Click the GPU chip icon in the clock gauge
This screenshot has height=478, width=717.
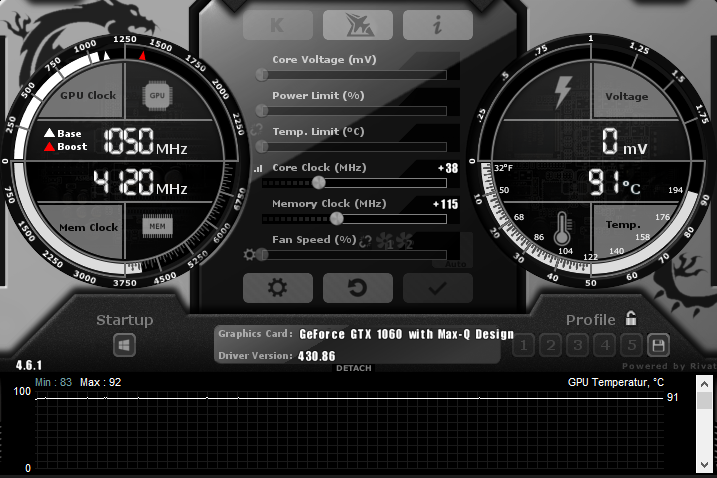pyautogui.click(x=157, y=96)
